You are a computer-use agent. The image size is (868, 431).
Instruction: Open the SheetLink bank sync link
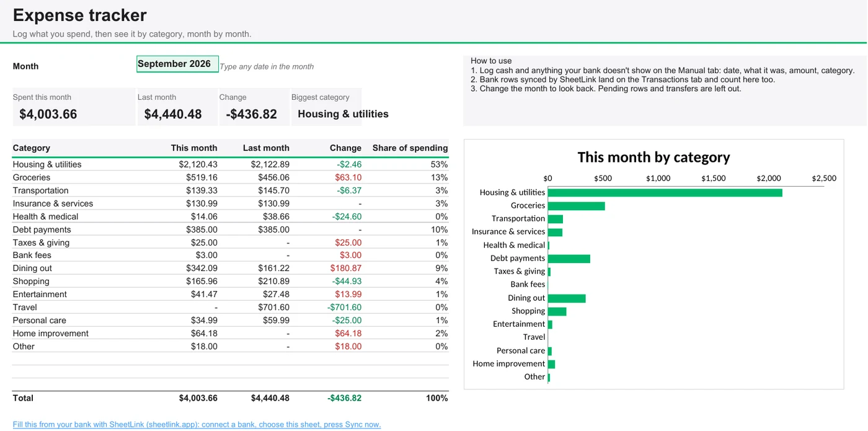coord(197,425)
